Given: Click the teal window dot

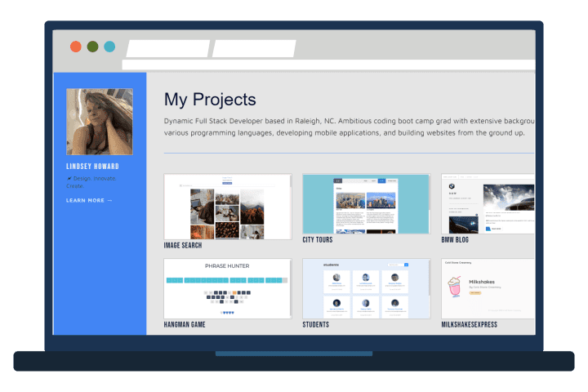Looking at the screenshot, I should [109, 47].
